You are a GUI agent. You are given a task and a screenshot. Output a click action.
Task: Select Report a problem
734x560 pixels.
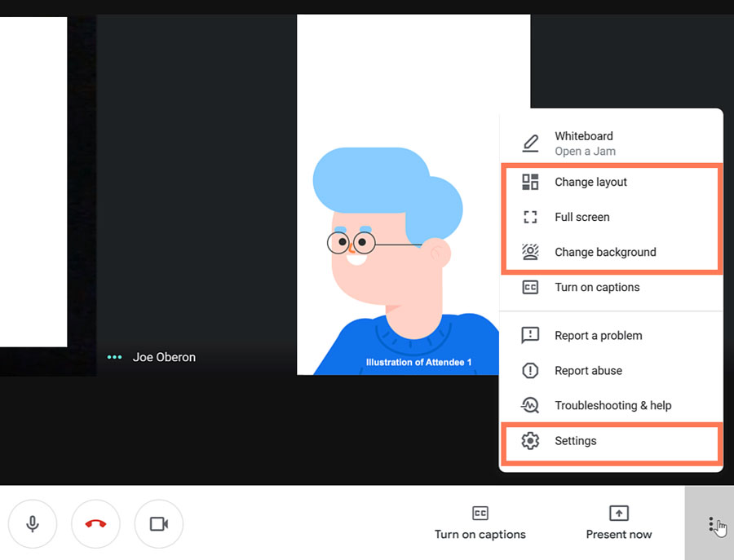click(x=598, y=335)
